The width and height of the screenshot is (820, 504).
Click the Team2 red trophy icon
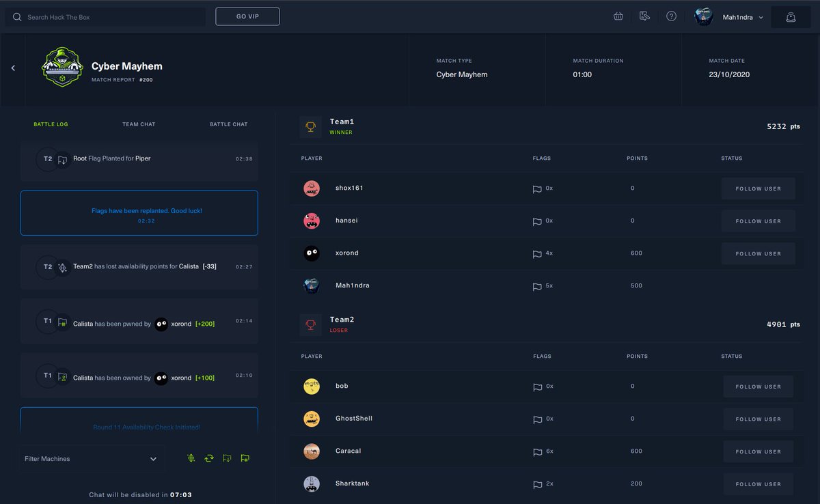(310, 325)
